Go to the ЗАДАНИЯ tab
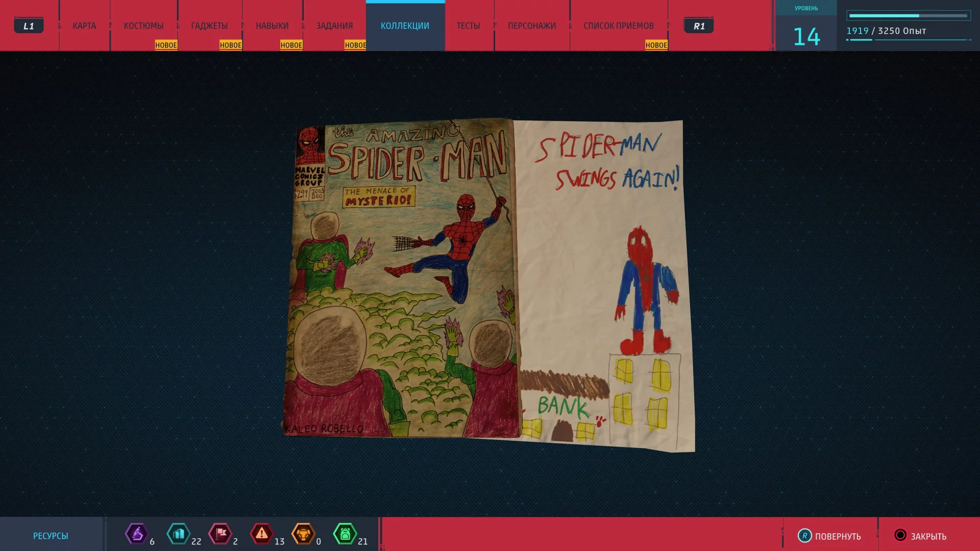This screenshot has height=551, width=980. click(x=334, y=26)
